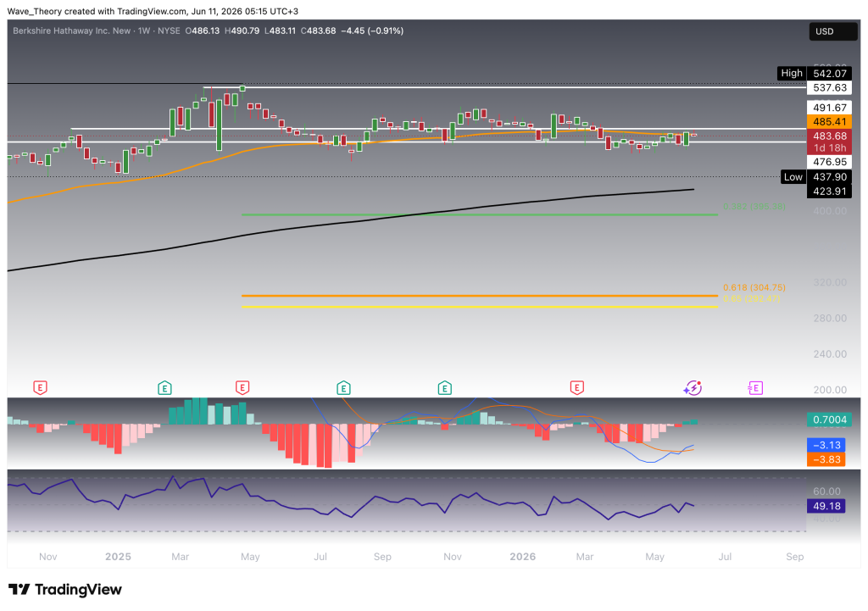Click the 320.00 price axis label

830,282
